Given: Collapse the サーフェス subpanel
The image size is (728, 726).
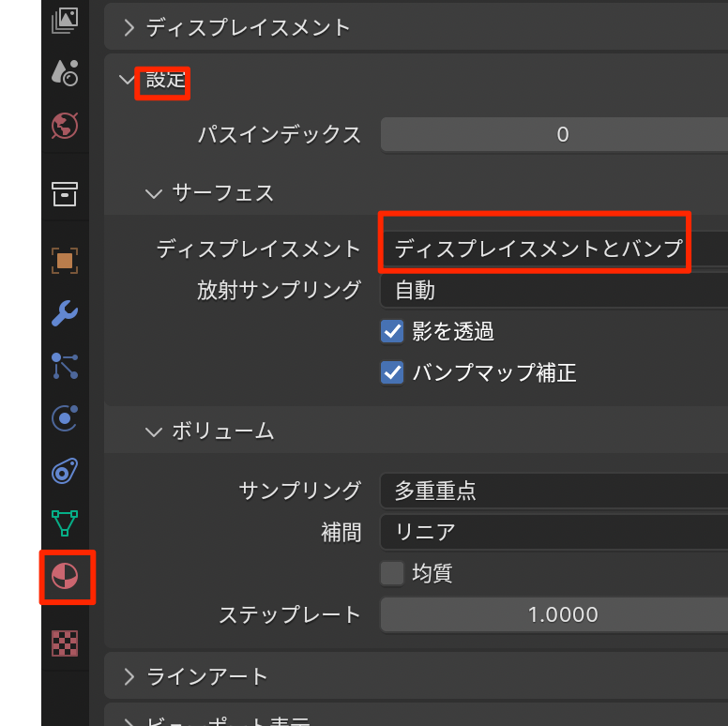Looking at the screenshot, I should (x=154, y=193).
